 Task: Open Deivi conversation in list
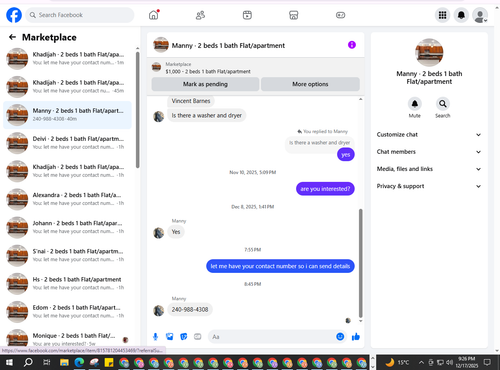click(67, 143)
